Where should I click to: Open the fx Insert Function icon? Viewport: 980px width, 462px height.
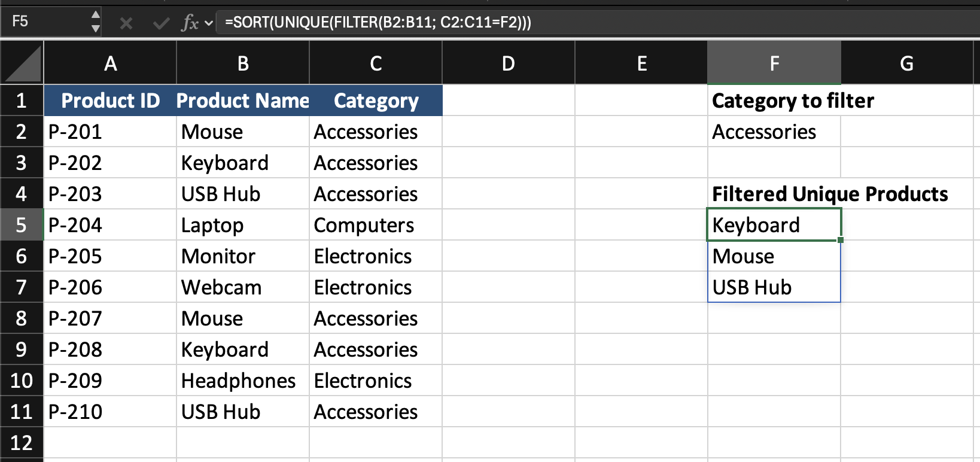(190, 23)
